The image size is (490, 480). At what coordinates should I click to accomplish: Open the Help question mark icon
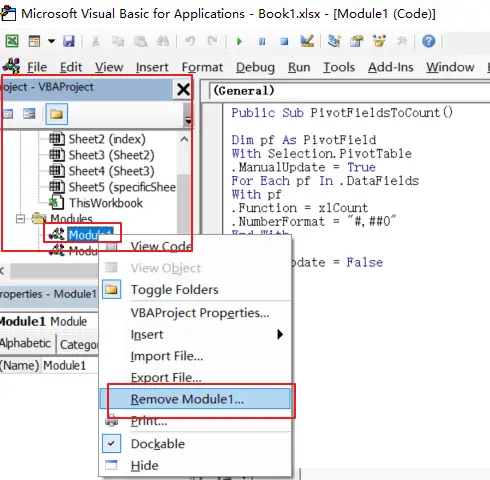pyautogui.click(x=429, y=41)
